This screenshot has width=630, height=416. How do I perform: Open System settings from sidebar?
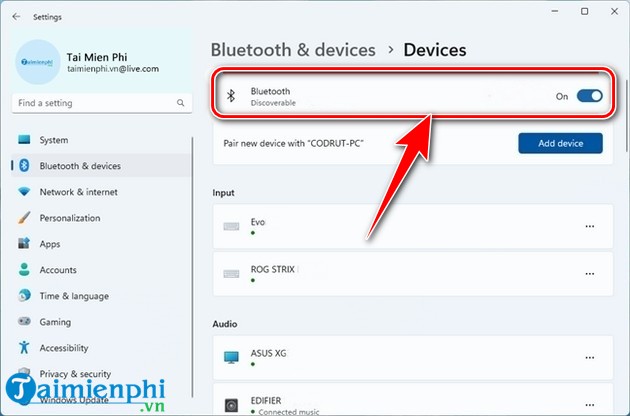pyautogui.click(x=102, y=140)
